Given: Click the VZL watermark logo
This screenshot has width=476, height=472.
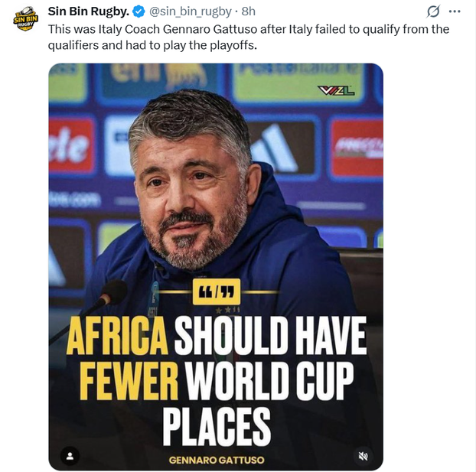Looking at the screenshot, I should coord(336,90).
